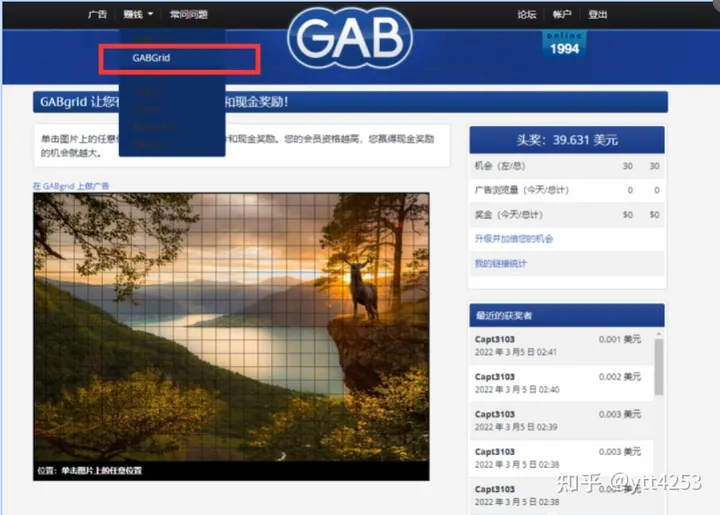This screenshot has height=515, width=720.
Task: Click the 0.002 美元 prize amount
Action: pos(619,377)
